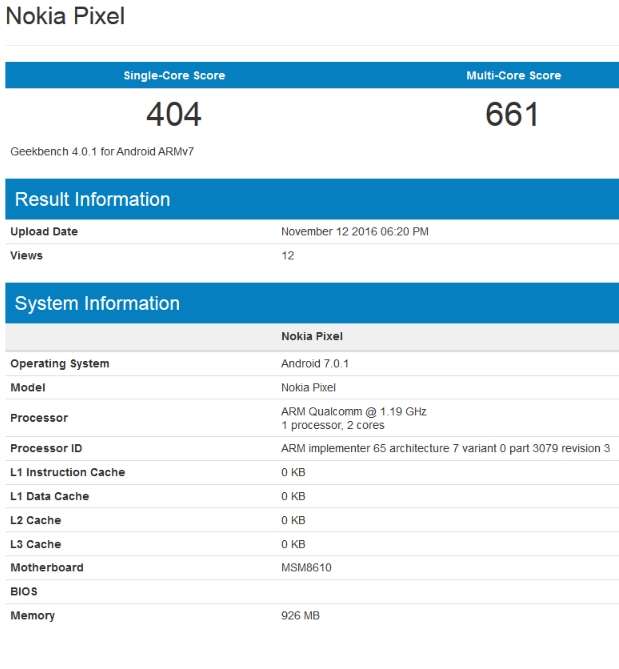
Task: Click the bold Nokia Pixel column header
Action: (312, 336)
